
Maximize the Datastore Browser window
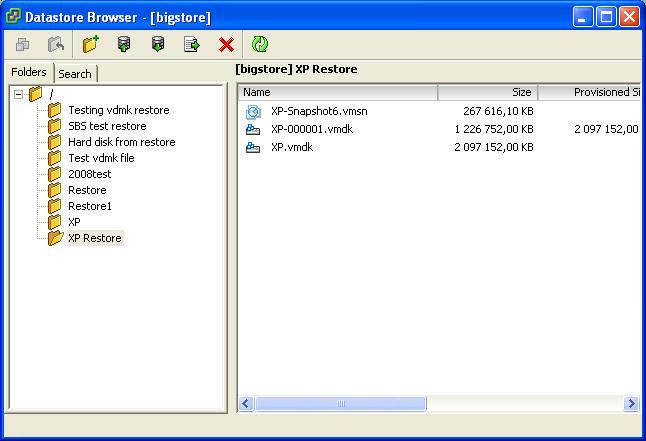tap(606, 17)
